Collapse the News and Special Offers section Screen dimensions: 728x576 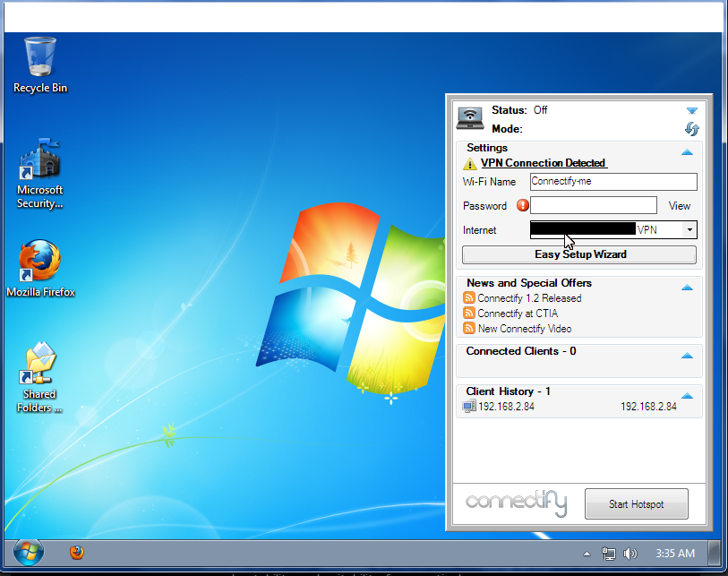pos(687,288)
